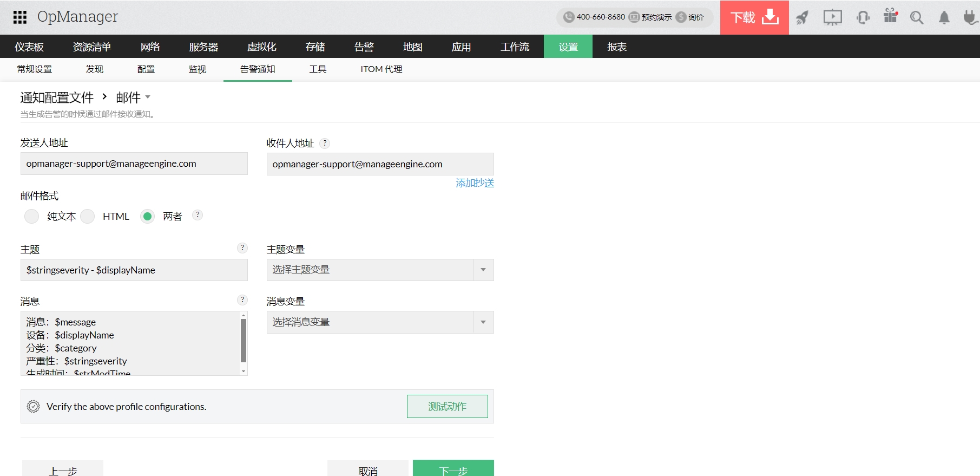Click the 主题 subject input field
The height and width of the screenshot is (476, 980).
click(x=134, y=270)
